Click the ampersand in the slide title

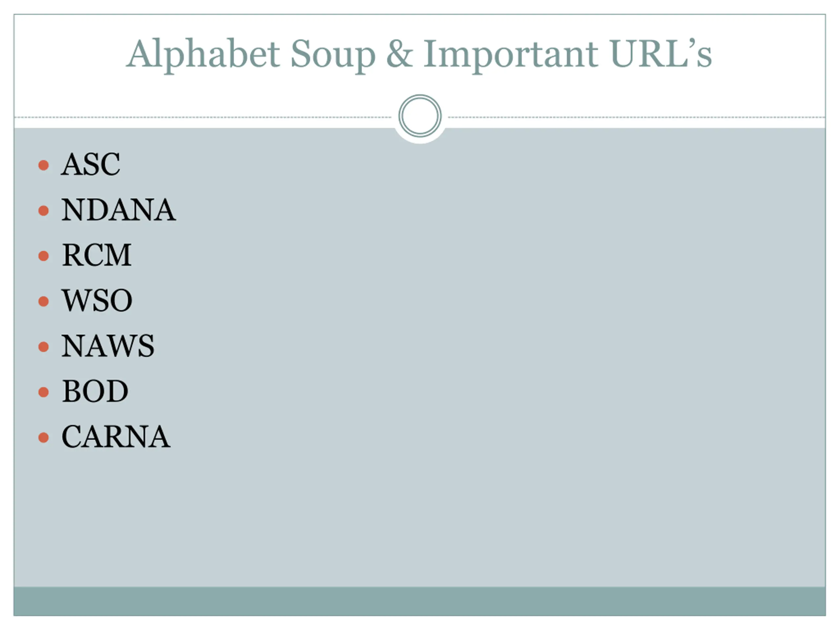tap(399, 54)
